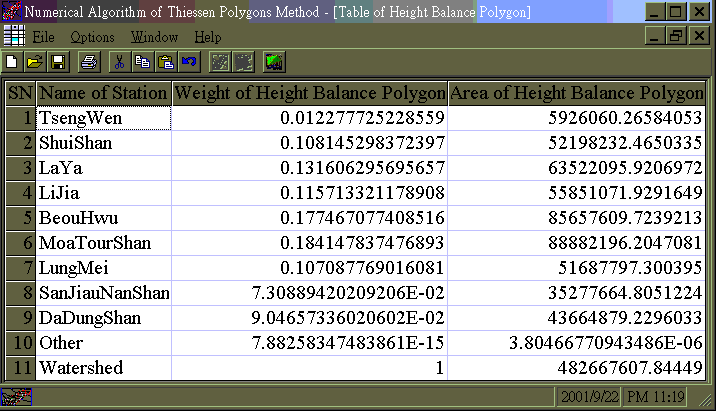Click the dark polygon map icon
This screenshot has height=411, width=716.
[243, 62]
